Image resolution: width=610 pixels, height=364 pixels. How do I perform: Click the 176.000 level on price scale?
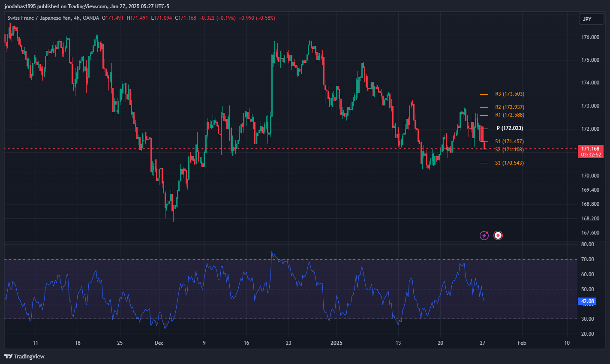click(590, 37)
